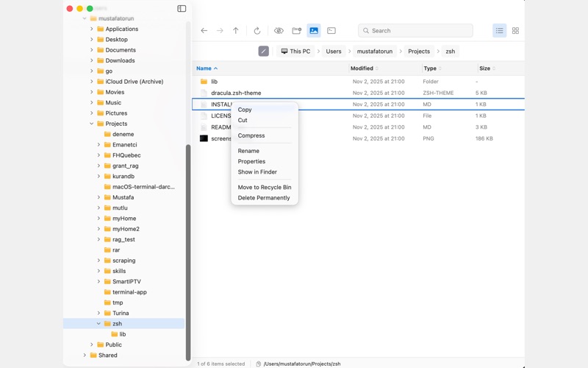
Task: Create a new folder using the toolbar icon
Action: [x=297, y=31]
